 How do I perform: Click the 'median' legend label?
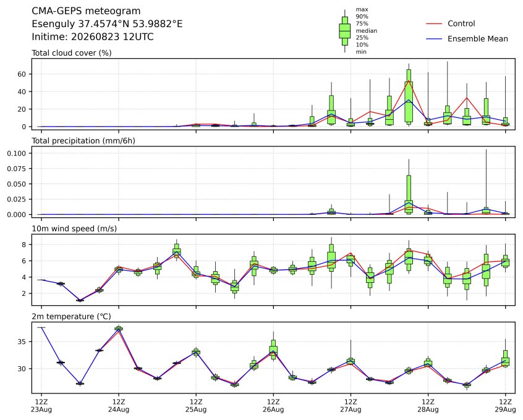click(367, 31)
